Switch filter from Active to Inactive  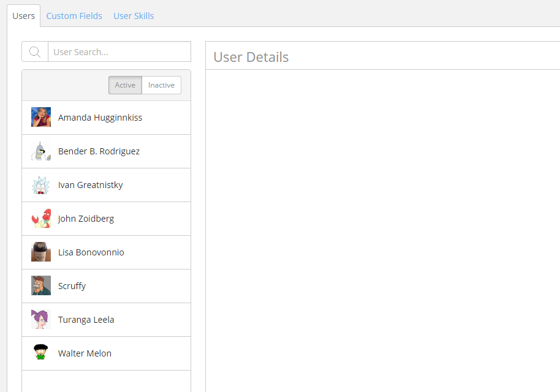click(161, 85)
